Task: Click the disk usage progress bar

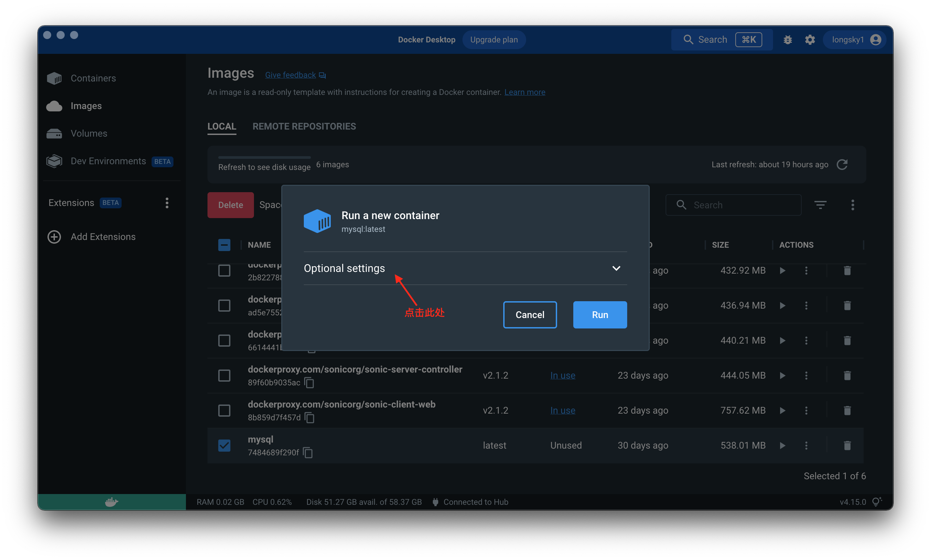Action: (264, 157)
